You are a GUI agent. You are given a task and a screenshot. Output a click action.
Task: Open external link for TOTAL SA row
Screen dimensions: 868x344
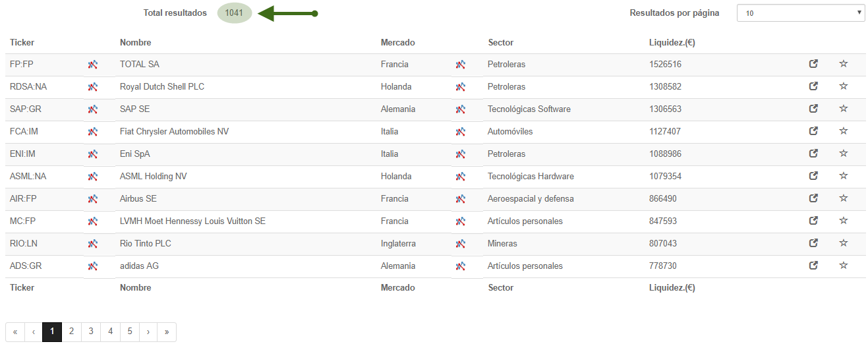(813, 64)
